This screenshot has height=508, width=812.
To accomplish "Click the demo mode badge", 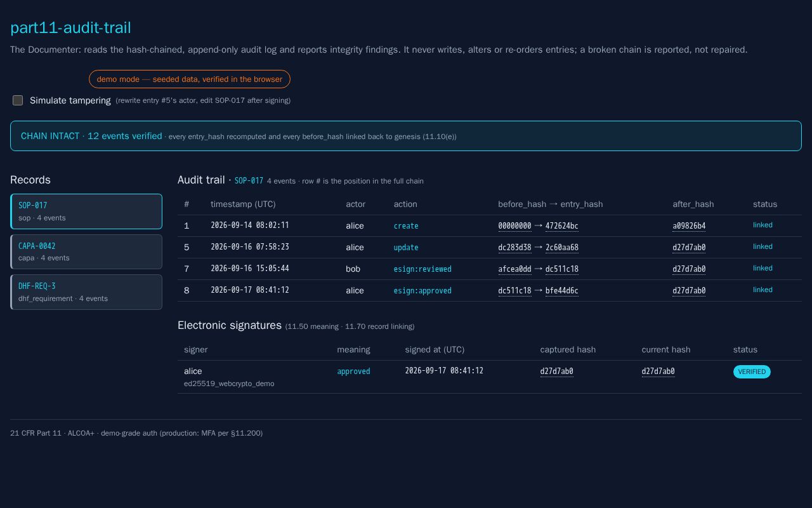I will pyautogui.click(x=190, y=79).
